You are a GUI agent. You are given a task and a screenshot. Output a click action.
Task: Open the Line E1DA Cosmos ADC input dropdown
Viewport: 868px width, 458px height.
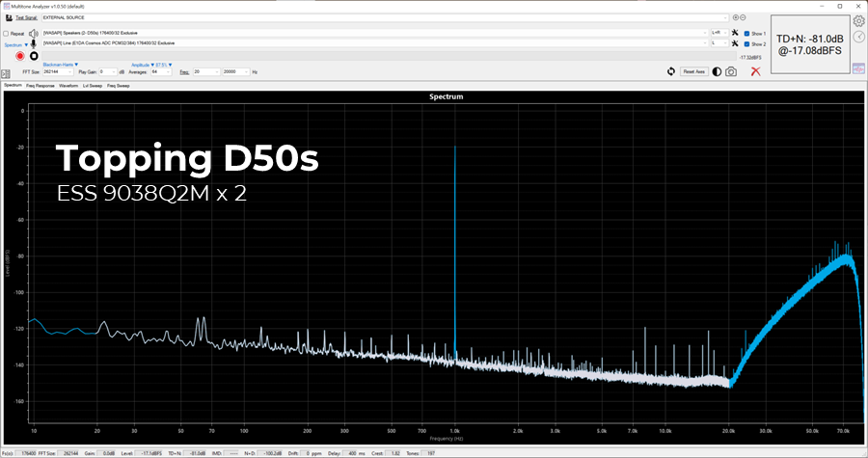375,43
